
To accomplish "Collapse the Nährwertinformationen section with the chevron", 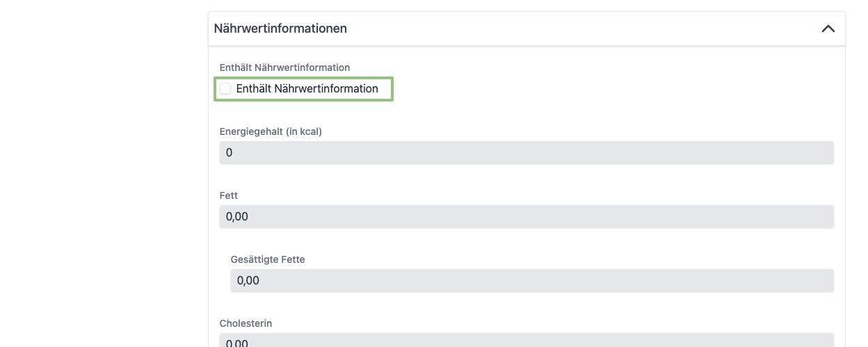I will coord(828,29).
